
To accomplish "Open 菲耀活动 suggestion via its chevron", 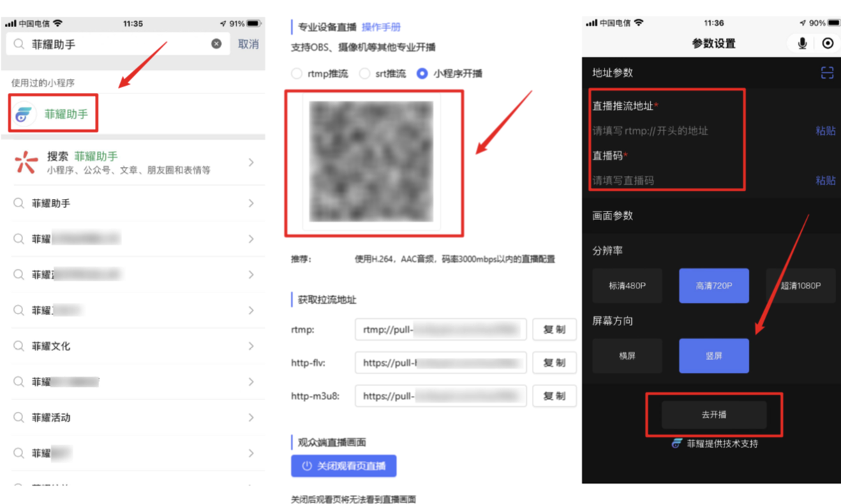I will (x=251, y=417).
